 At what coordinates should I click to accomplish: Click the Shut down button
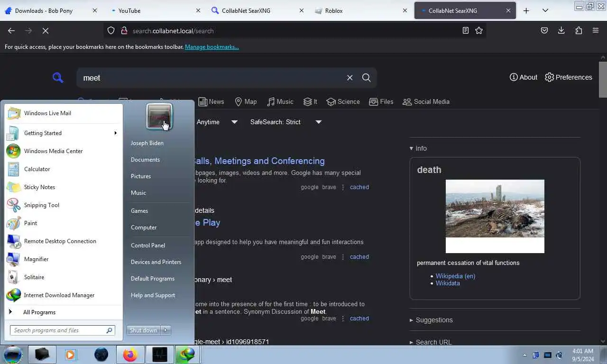coord(144,330)
